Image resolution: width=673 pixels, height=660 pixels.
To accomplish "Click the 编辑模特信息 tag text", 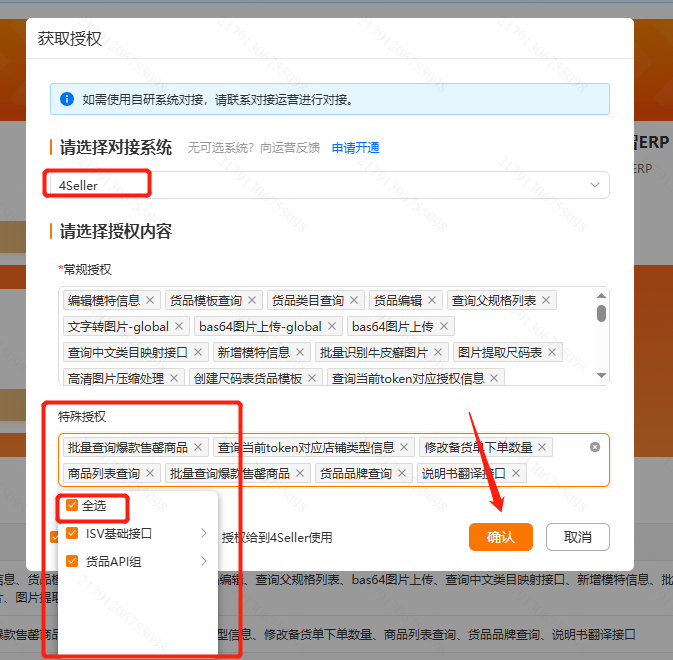I will click(x=104, y=300).
